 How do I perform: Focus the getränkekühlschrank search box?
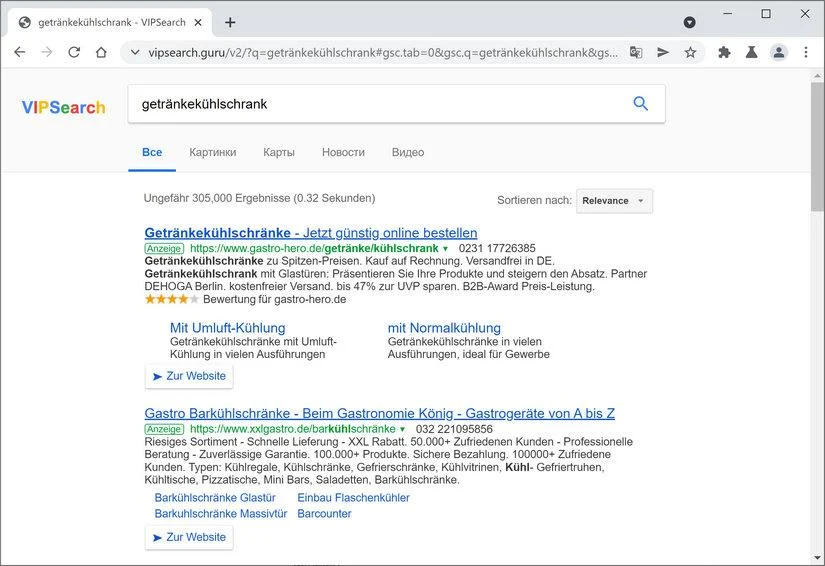(379, 104)
